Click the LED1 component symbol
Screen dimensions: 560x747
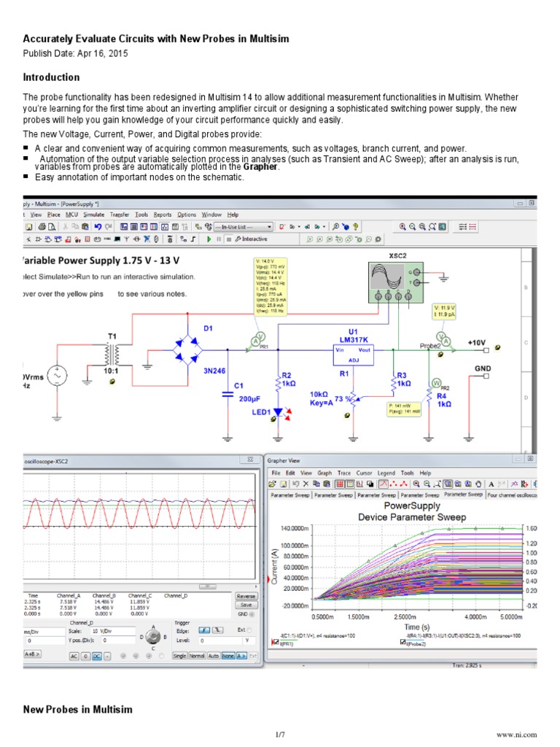(x=278, y=411)
